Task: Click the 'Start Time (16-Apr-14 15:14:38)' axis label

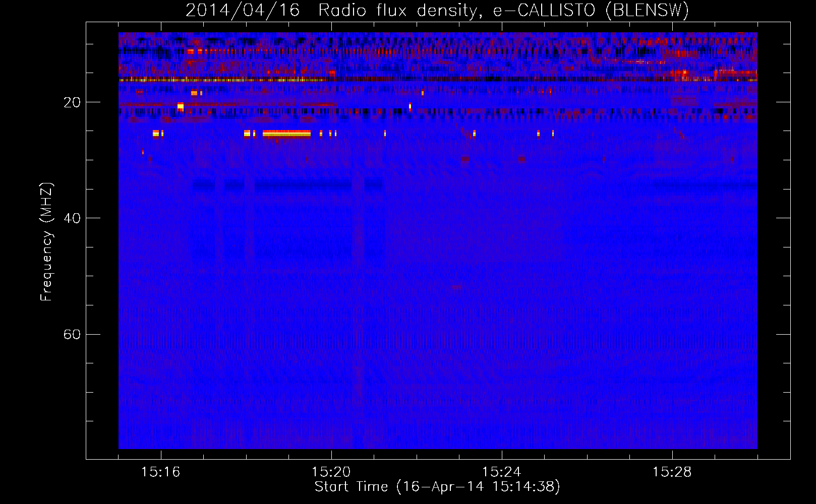Action: [437, 487]
